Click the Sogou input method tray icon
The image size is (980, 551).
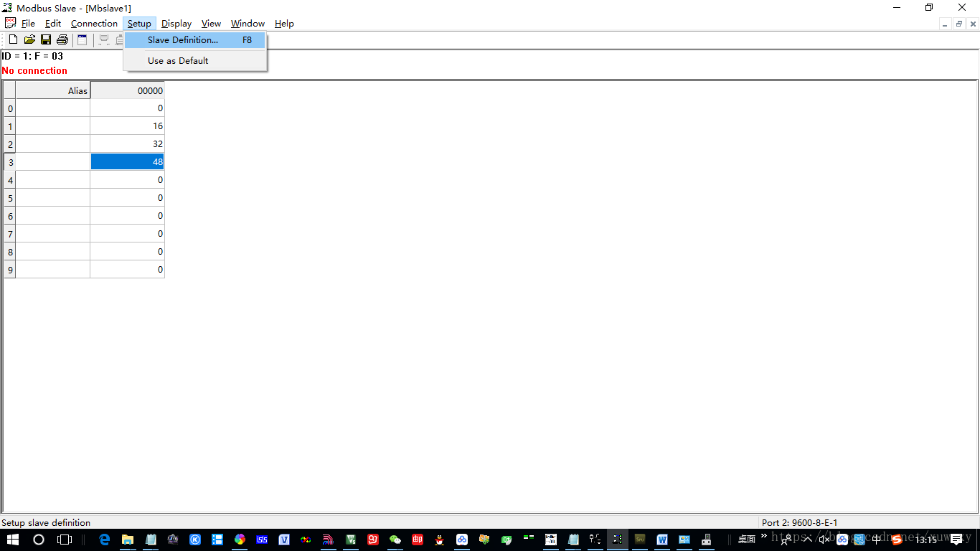(896, 539)
